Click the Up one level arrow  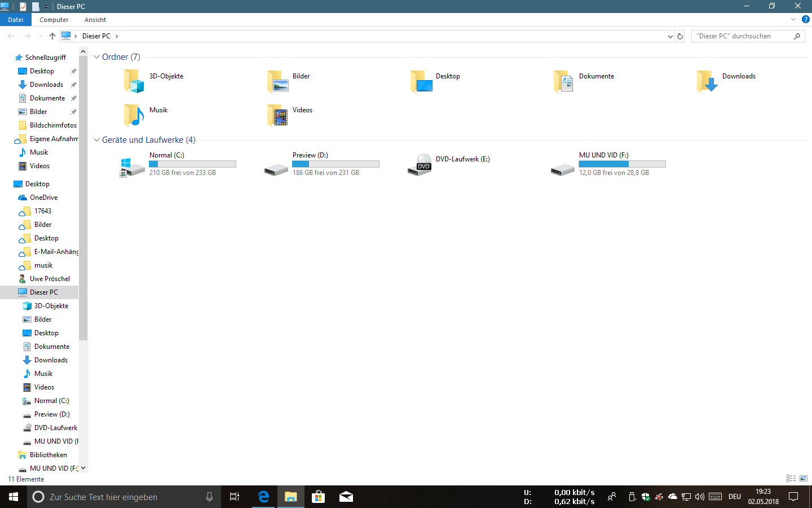[x=52, y=36]
